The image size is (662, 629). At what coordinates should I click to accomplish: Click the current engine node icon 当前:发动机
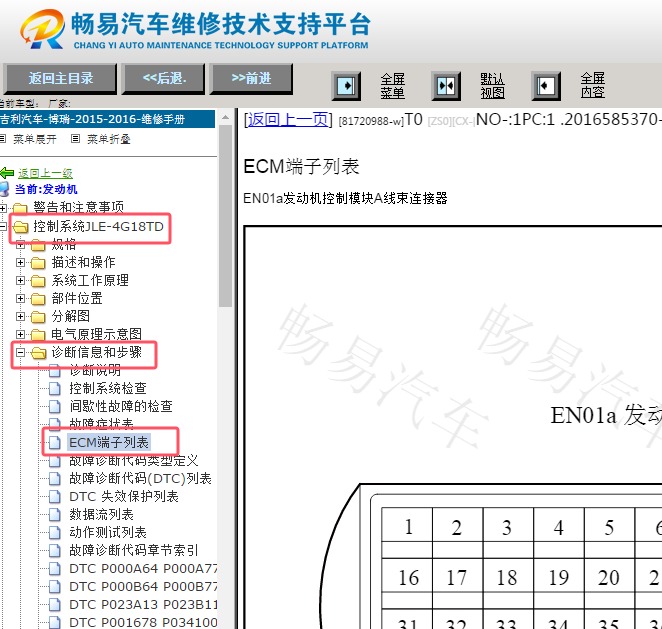4,189
